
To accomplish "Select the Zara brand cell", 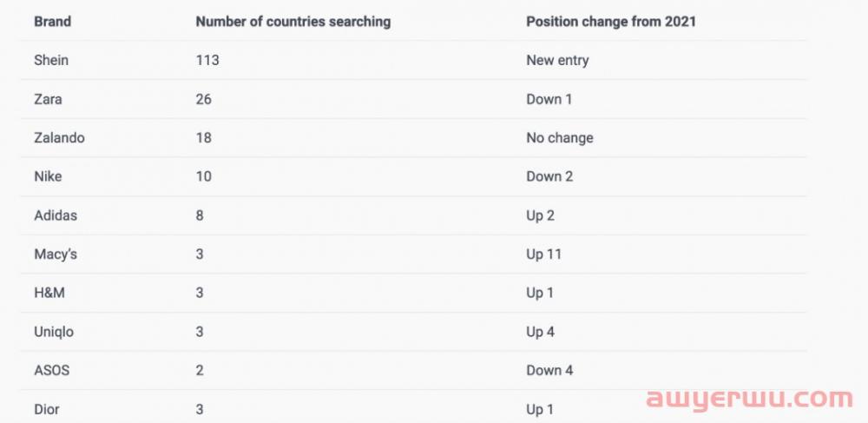I will pos(48,100).
